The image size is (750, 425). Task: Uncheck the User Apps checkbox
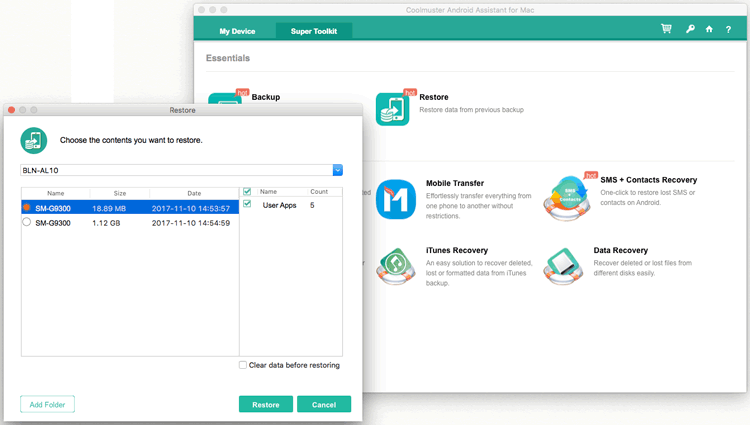[x=247, y=204]
